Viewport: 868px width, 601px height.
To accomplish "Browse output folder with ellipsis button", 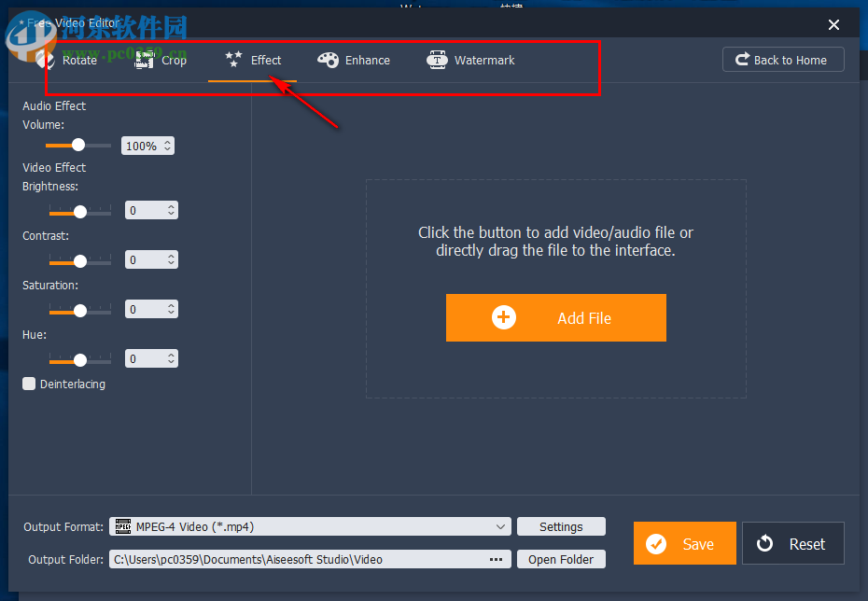I will [496, 559].
